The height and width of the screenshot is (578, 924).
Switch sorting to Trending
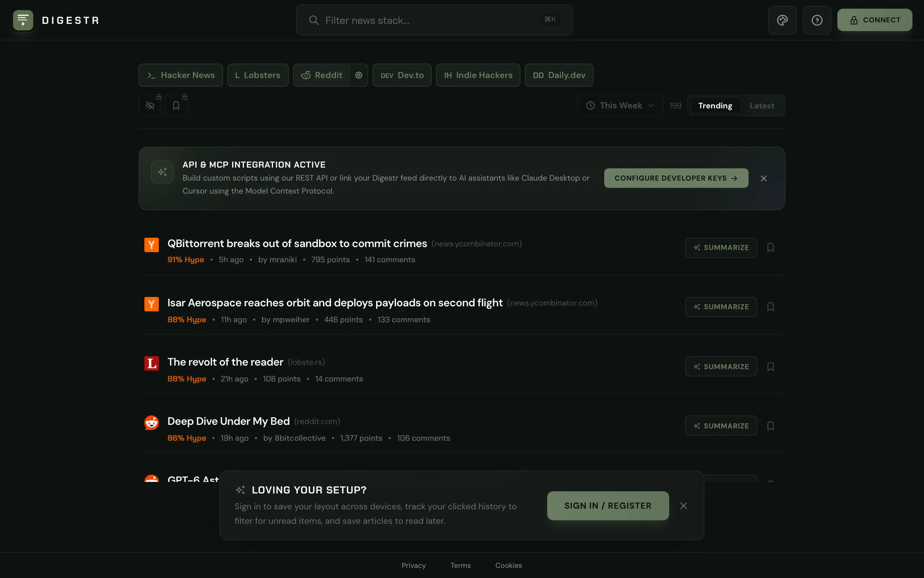pyautogui.click(x=715, y=106)
